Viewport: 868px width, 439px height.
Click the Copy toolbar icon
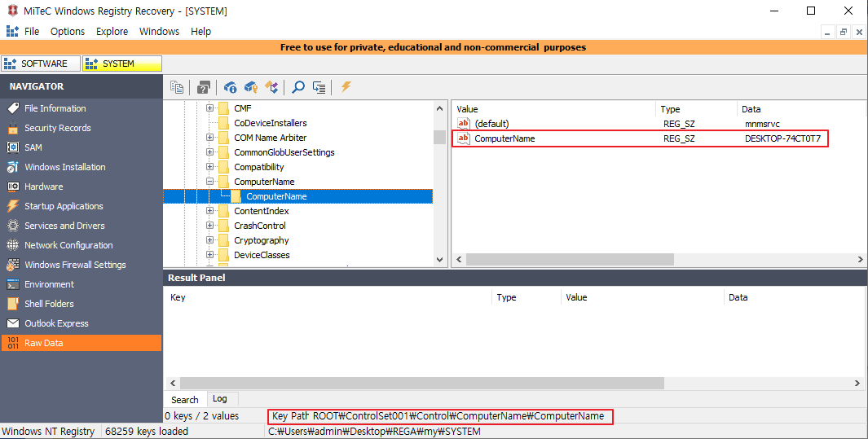(x=177, y=87)
